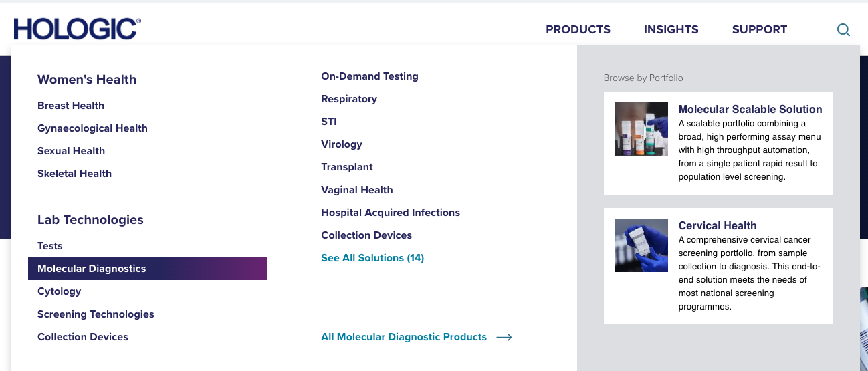The height and width of the screenshot is (371, 868).
Task: Select Cytology under Lab Technologies
Action: (60, 291)
